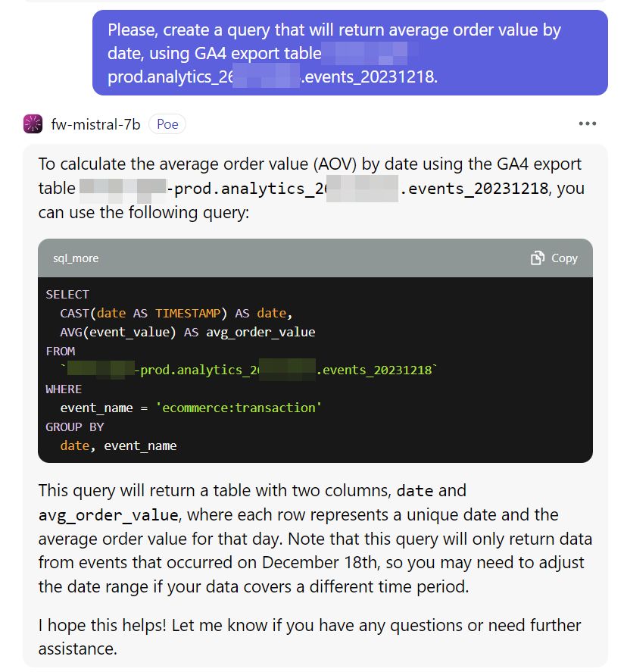Click the Poe badge next to bot name
Screen dimensions: 627x672
click(x=167, y=123)
